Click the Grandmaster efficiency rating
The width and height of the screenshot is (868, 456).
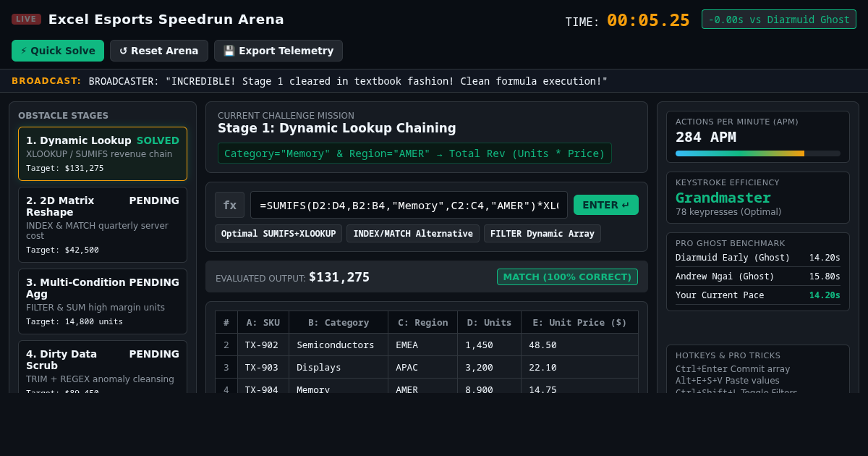pos(723,198)
